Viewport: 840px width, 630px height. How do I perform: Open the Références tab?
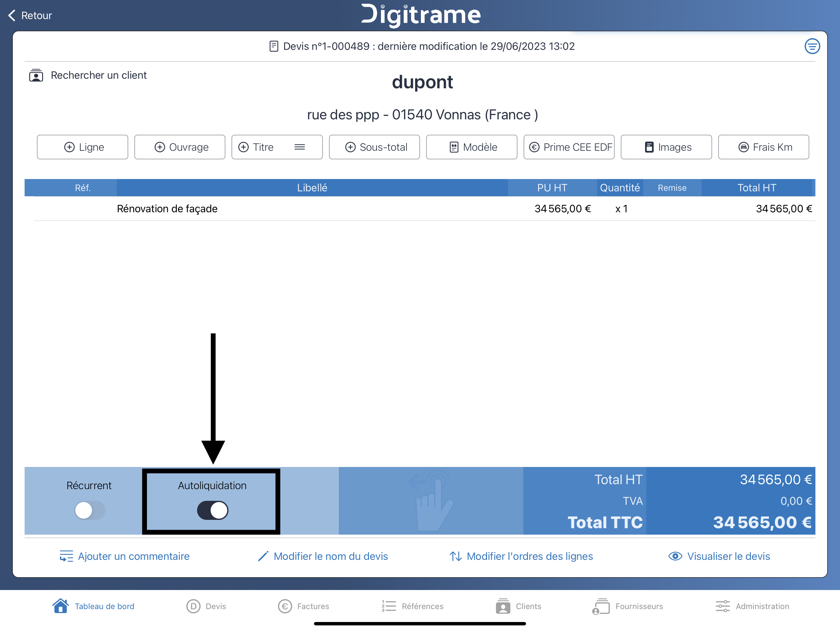pyautogui.click(x=412, y=606)
